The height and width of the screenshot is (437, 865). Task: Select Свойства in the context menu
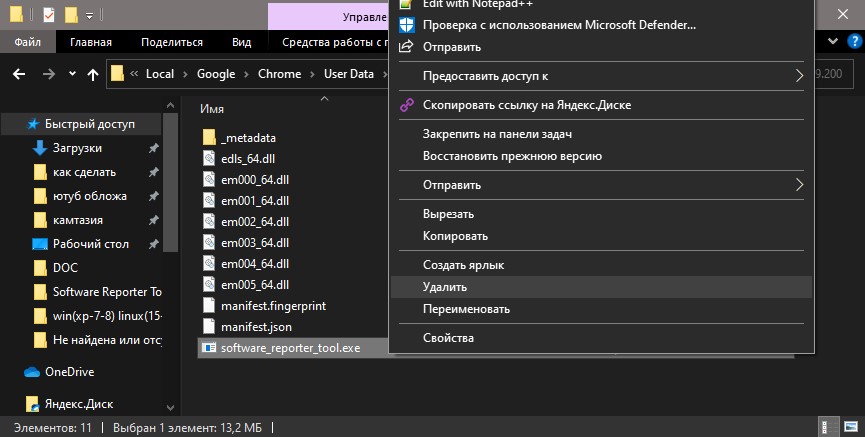[x=601, y=338]
